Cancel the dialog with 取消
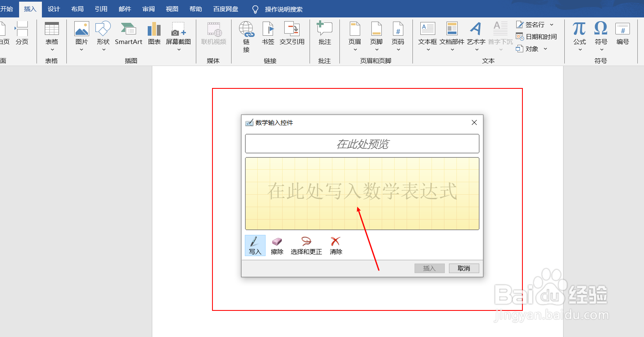This screenshot has width=644, height=337. [464, 268]
